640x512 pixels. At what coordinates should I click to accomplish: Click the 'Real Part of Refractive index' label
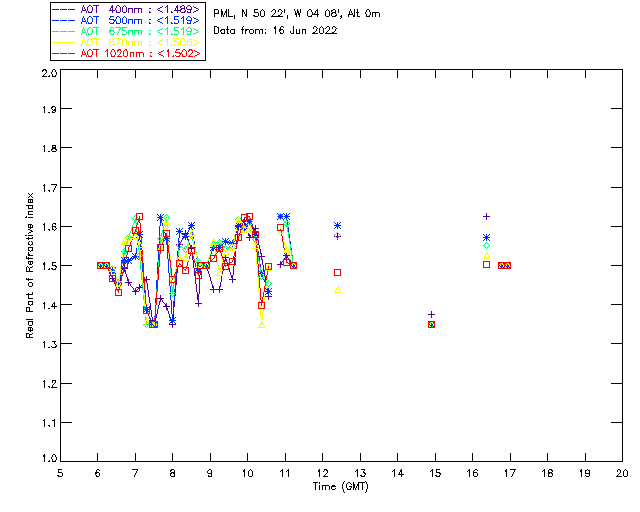29,265
